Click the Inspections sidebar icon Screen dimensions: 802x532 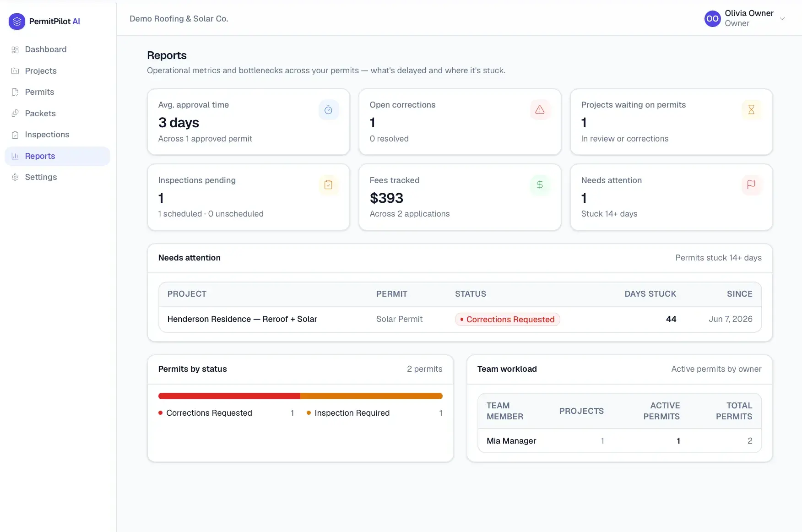coord(15,135)
